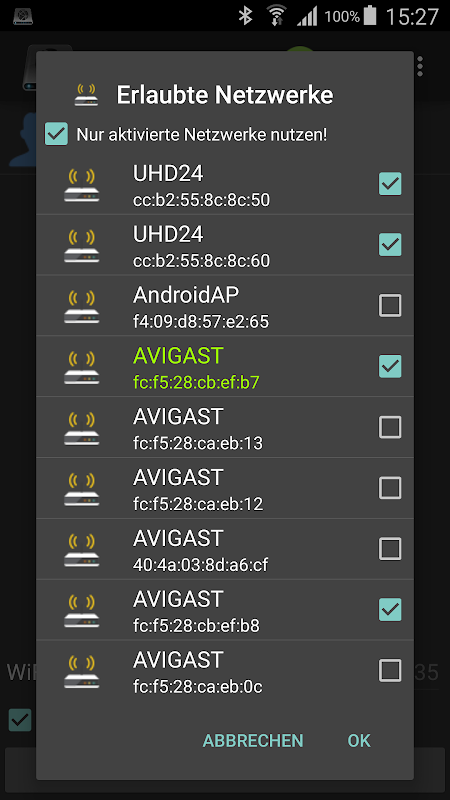Tap the Bluetooth status bar icon

[246, 15]
